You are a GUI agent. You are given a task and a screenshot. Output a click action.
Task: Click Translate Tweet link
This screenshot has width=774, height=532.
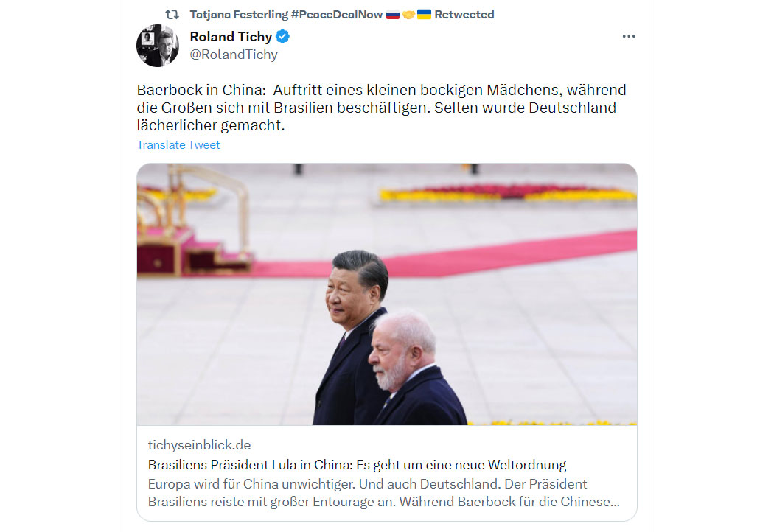[178, 144]
